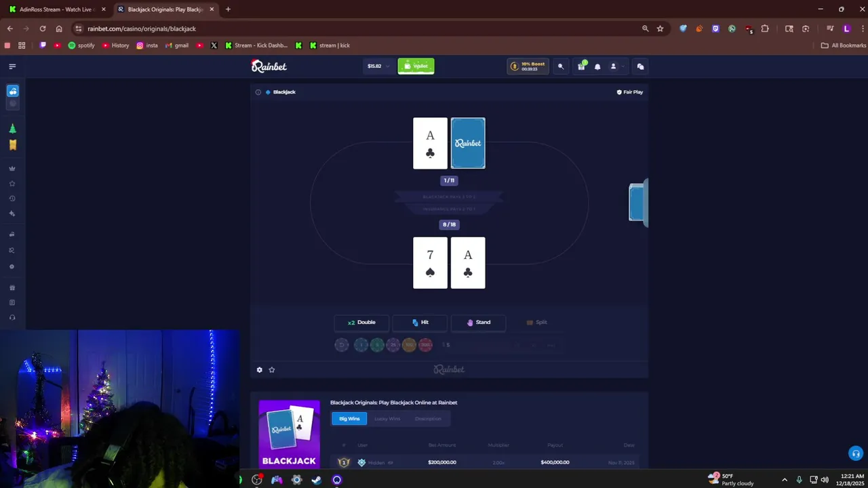This screenshot has height=488, width=868.
Task: Select the Big Wins tab
Action: [x=349, y=419]
